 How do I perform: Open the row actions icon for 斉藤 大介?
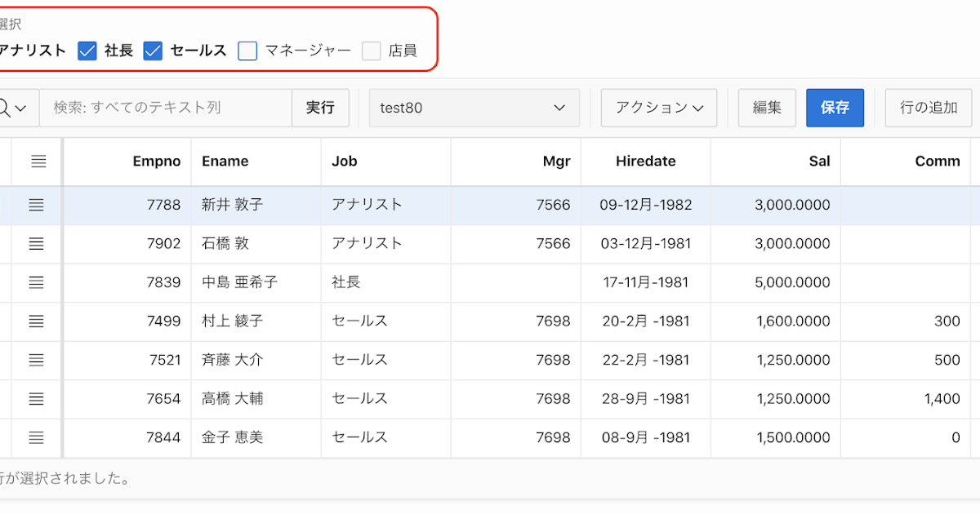point(37,360)
